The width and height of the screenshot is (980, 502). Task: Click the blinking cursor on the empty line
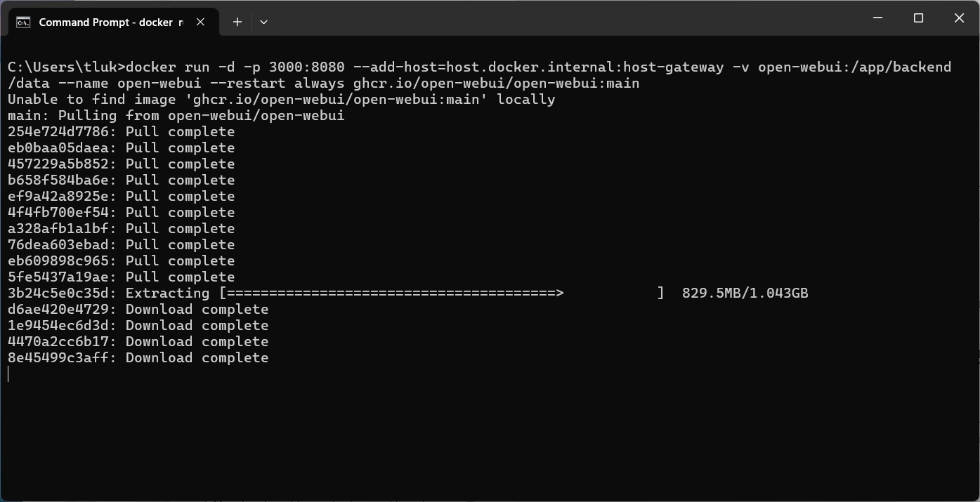tap(9, 374)
